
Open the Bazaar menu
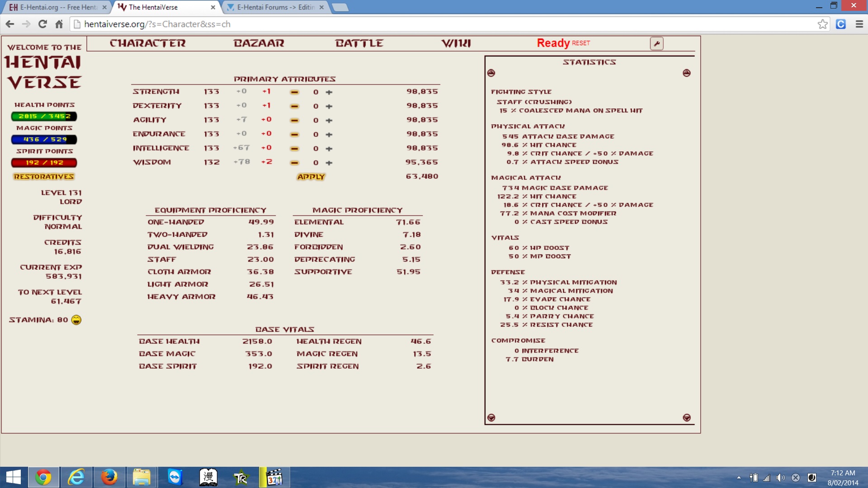[259, 43]
